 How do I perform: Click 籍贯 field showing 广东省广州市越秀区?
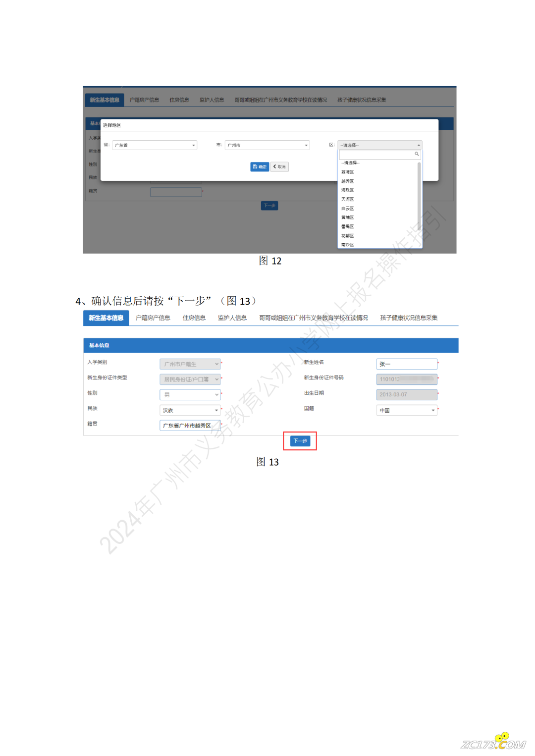tap(190, 426)
